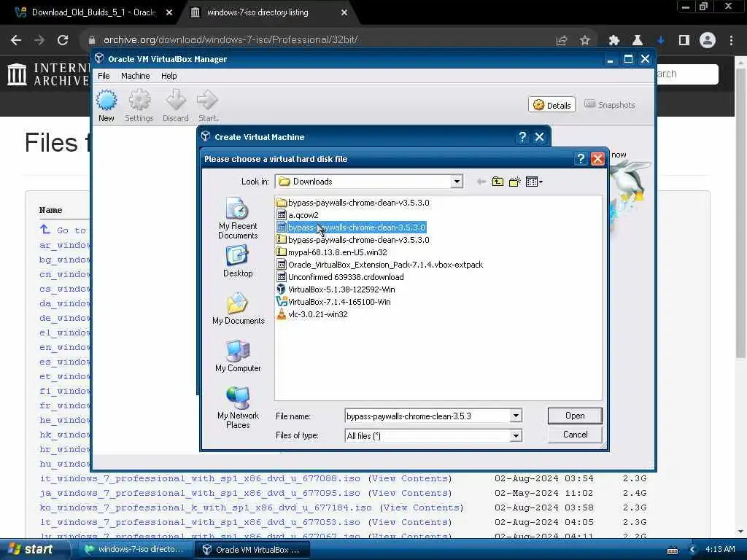The width and height of the screenshot is (747, 560).
Task: Click the Cancel button in file dialog
Action: point(575,435)
